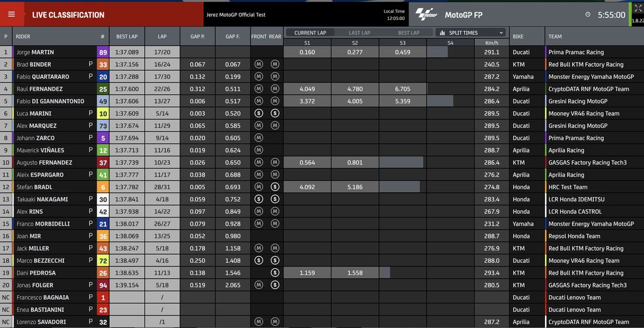Image resolution: width=644 pixels, height=328 pixels.
Task: Click Alex Rins's rear tyre icon
Action: (275, 211)
